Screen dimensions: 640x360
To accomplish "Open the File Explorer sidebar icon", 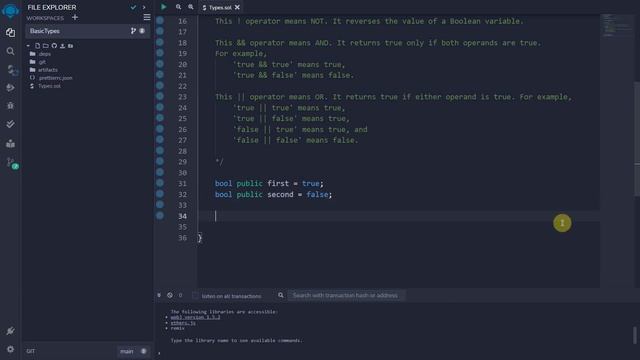I will click(x=10, y=33).
